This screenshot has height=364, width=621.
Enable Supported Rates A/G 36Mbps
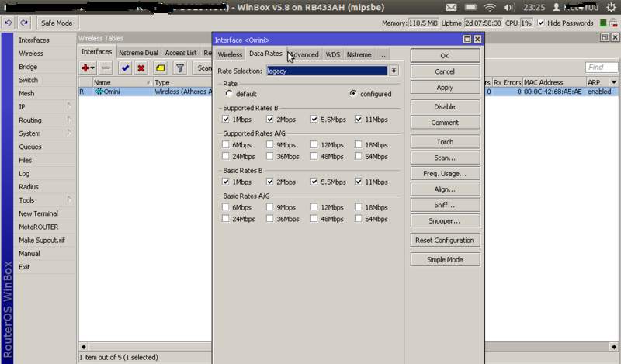(269, 156)
